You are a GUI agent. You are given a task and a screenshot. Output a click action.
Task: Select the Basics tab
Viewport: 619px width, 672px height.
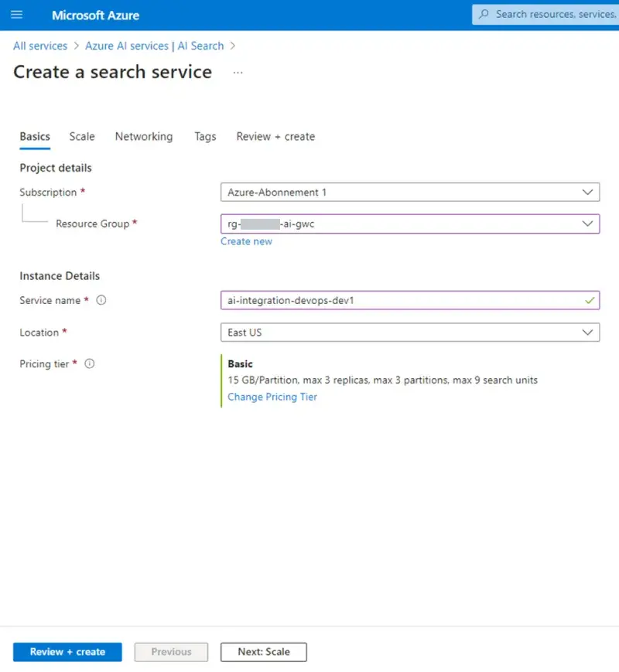35,137
